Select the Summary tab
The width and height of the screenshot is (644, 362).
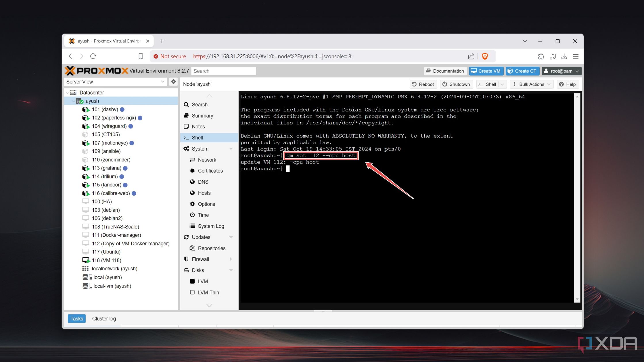(202, 115)
